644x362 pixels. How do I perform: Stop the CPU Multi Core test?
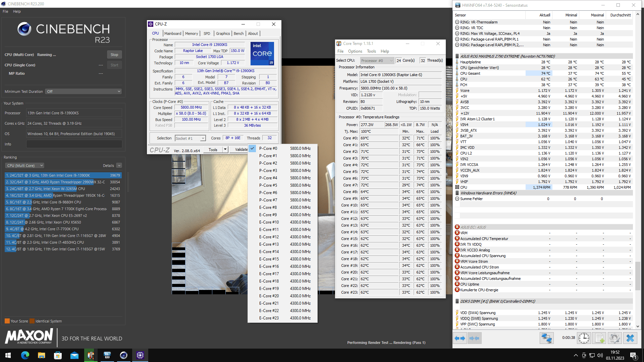click(114, 55)
